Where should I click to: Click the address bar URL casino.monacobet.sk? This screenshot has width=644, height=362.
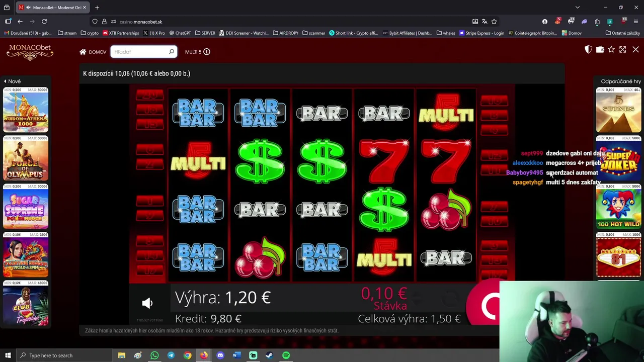141,22
